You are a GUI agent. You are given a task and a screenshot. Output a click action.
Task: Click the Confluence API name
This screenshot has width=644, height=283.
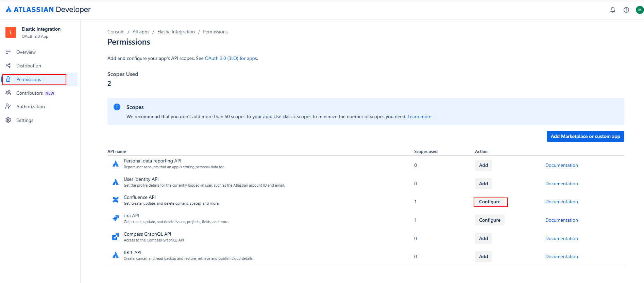(140, 197)
